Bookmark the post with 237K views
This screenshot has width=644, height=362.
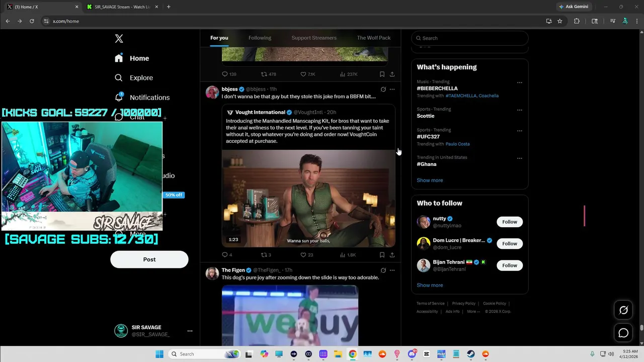click(382, 74)
